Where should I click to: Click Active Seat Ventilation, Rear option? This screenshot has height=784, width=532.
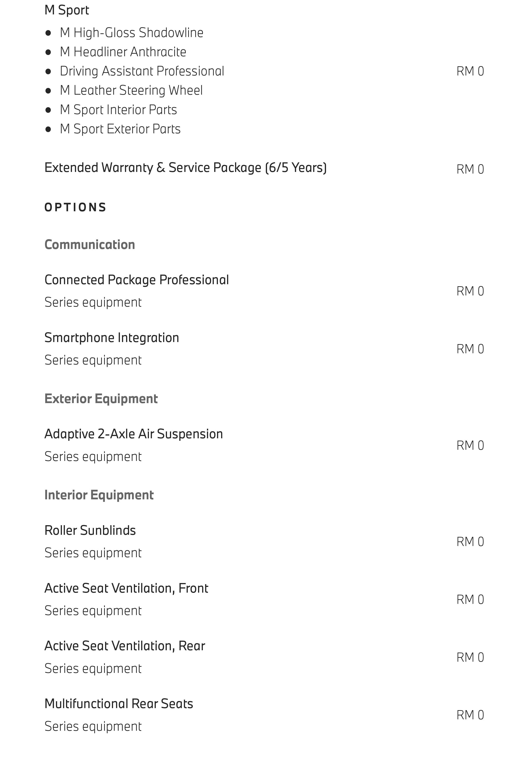125,646
